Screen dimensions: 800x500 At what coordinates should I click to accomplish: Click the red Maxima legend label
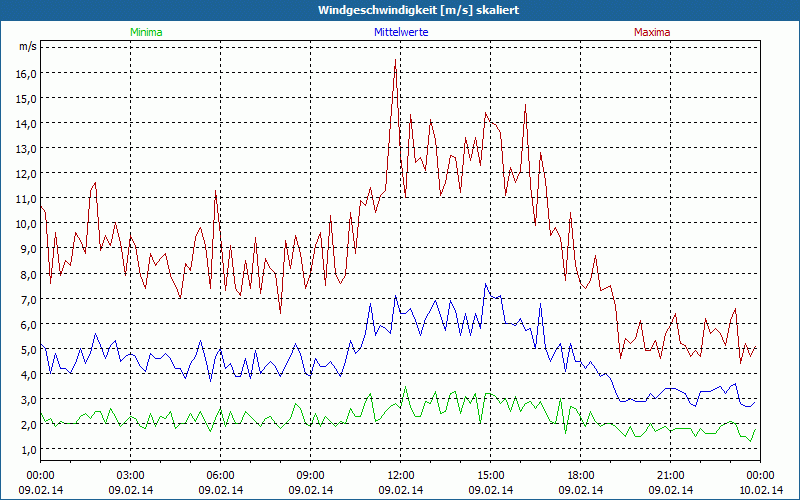click(652, 32)
